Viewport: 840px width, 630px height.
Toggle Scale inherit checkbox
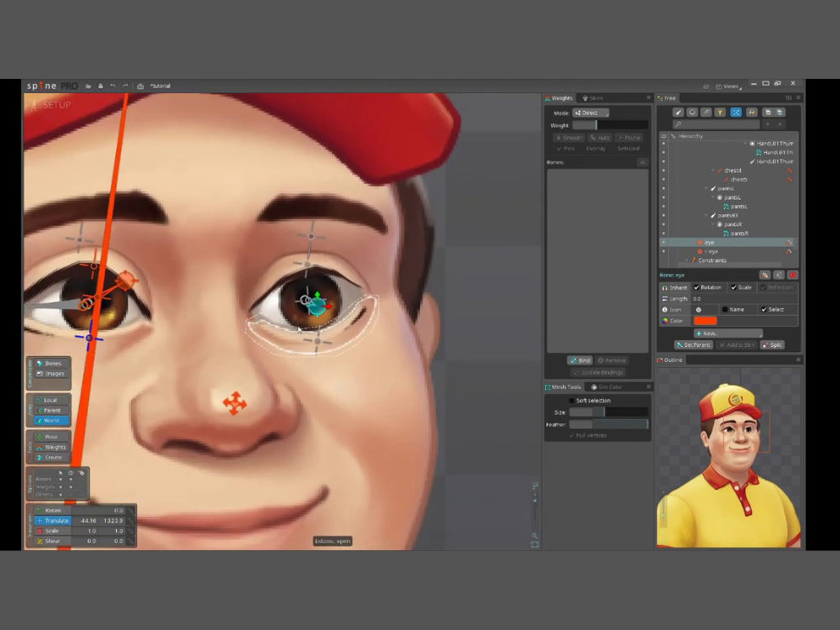coord(741,287)
